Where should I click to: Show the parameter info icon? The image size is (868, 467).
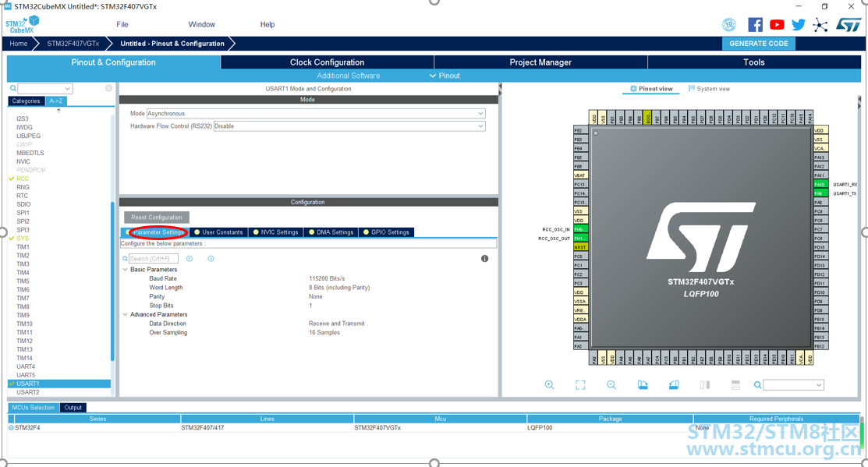(x=484, y=258)
